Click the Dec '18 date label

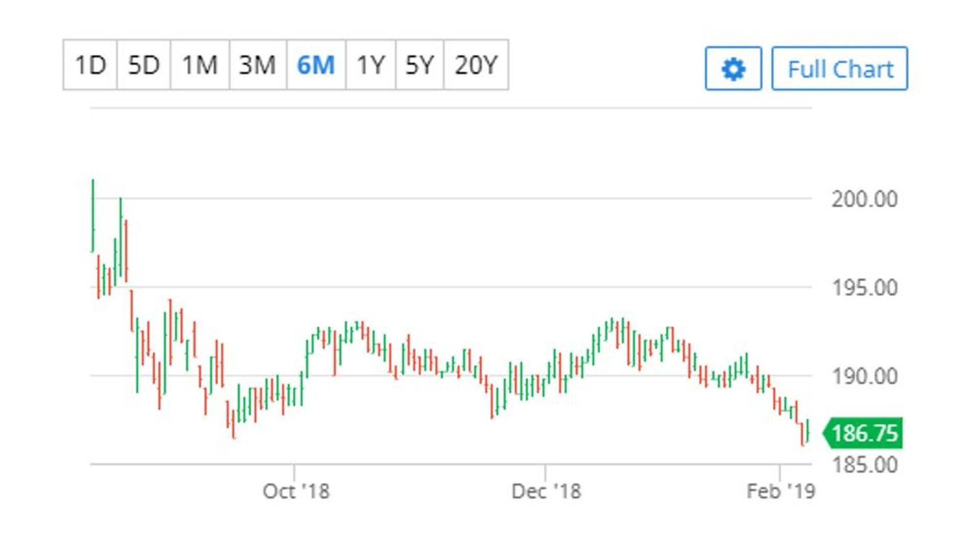(x=546, y=492)
